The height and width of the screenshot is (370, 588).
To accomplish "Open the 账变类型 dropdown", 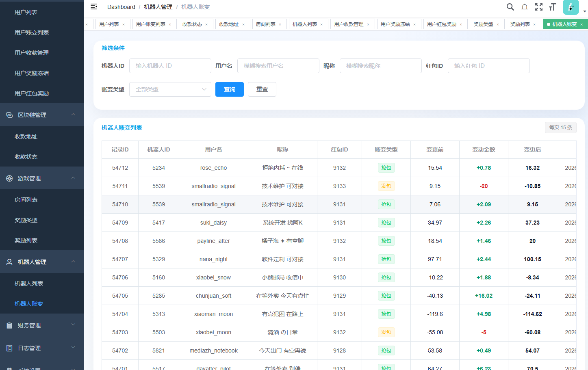I will pyautogui.click(x=170, y=89).
